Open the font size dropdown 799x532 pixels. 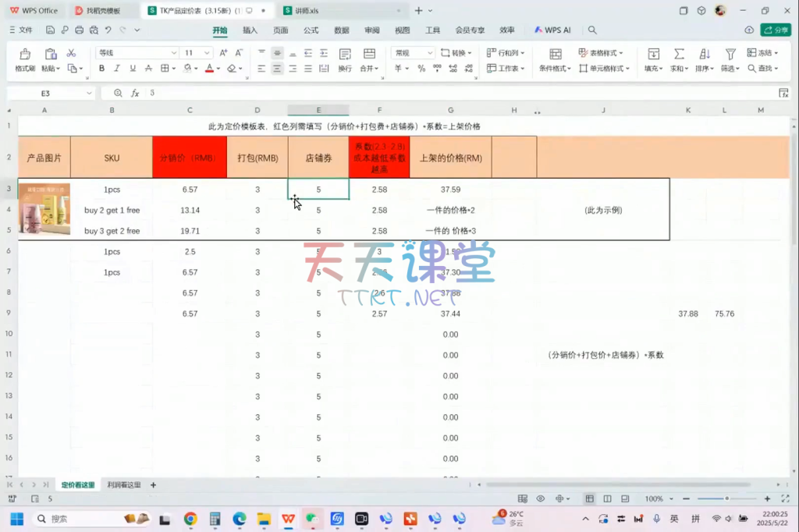click(x=208, y=53)
